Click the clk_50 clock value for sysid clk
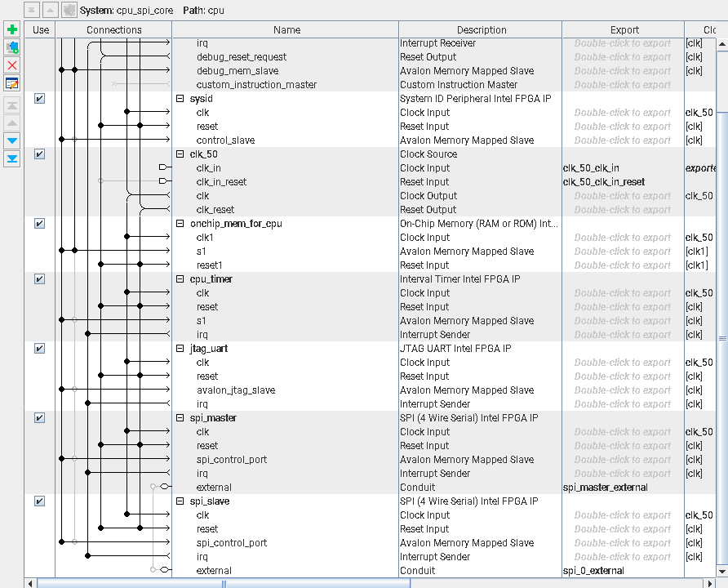This screenshot has width=728, height=588. (x=699, y=113)
